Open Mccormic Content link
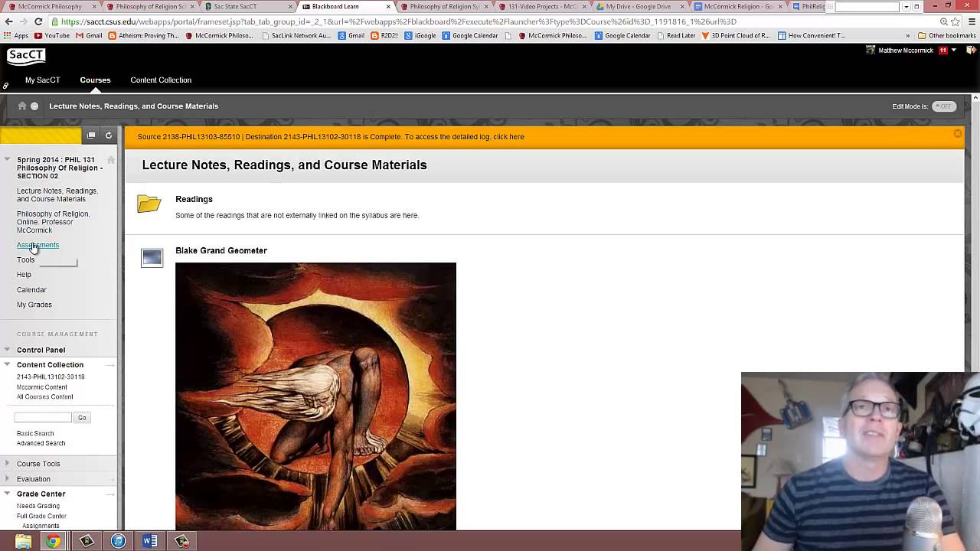Viewport: 980px width, 551px height. click(x=42, y=387)
